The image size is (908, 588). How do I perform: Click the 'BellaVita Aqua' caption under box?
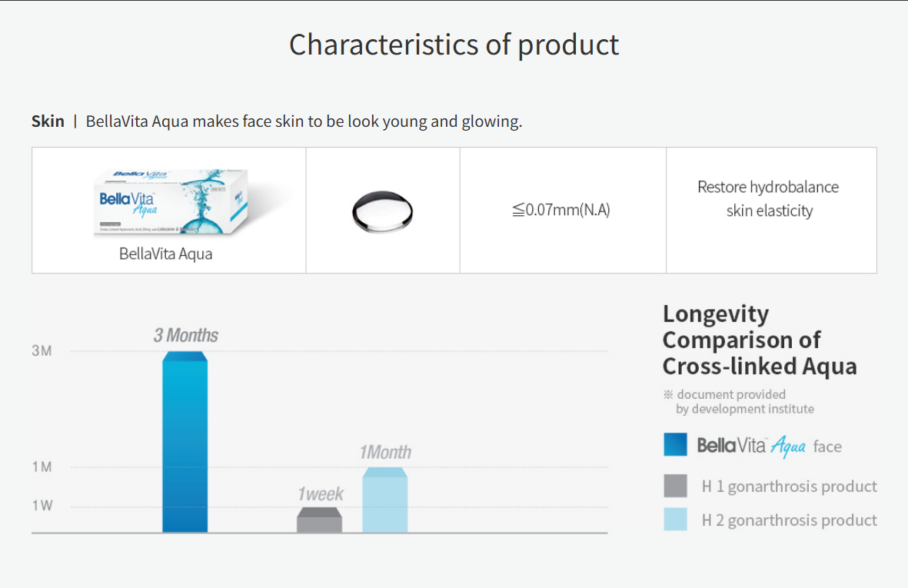(x=165, y=254)
